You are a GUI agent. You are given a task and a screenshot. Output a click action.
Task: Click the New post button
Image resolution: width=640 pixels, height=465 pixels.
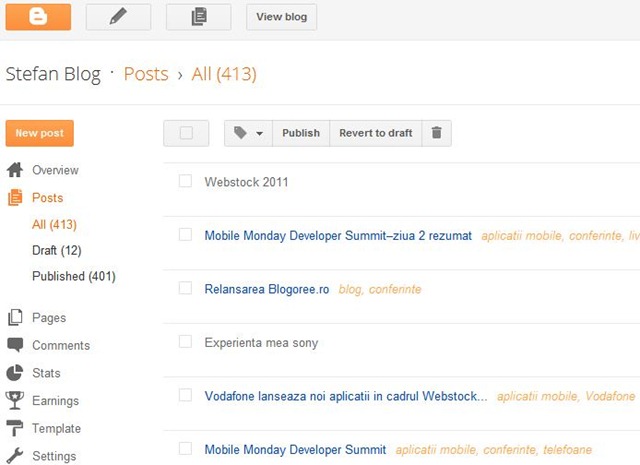(x=40, y=133)
